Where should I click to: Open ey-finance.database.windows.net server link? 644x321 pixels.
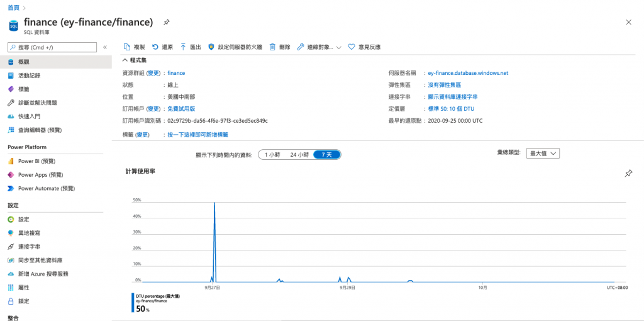(x=468, y=73)
